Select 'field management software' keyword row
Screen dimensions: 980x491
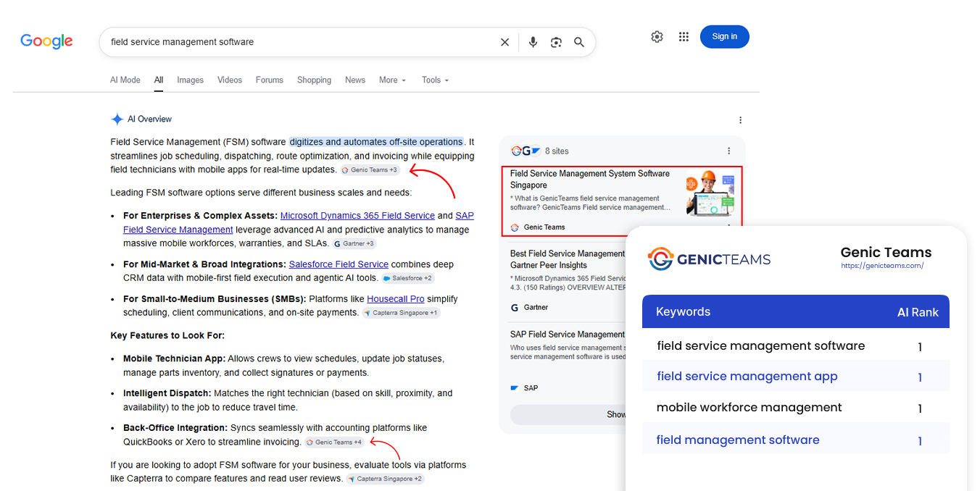pos(796,440)
